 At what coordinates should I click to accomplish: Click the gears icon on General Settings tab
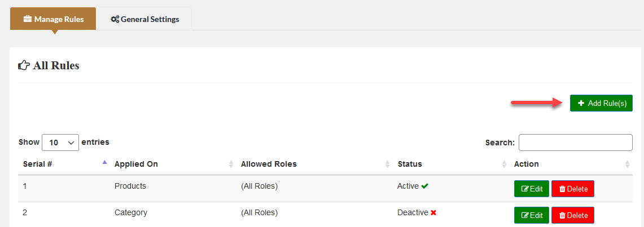[x=115, y=19]
